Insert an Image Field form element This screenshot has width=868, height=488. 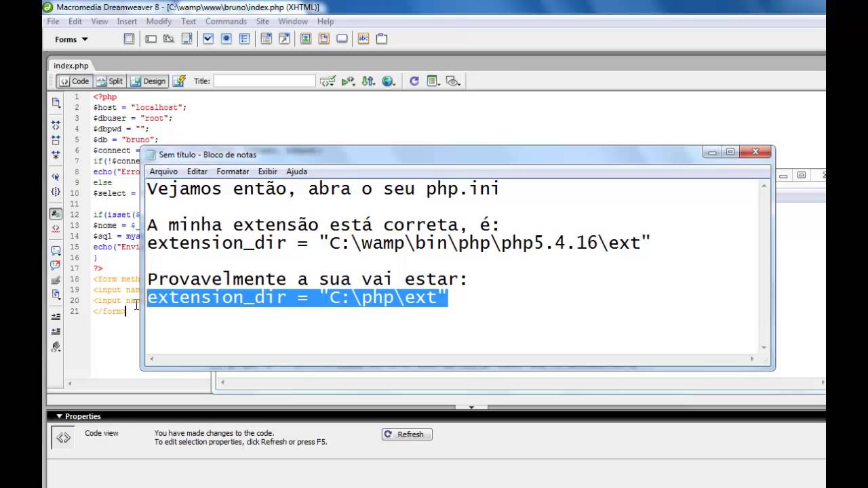306,39
